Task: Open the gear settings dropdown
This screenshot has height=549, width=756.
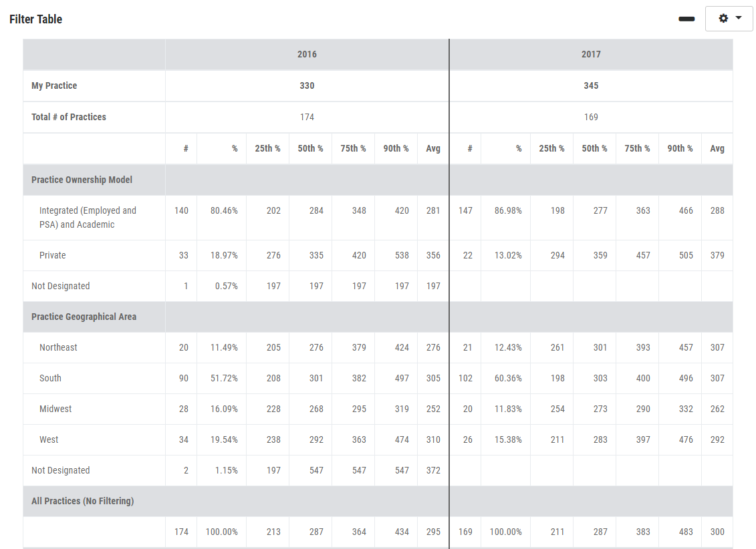Action: [729, 19]
